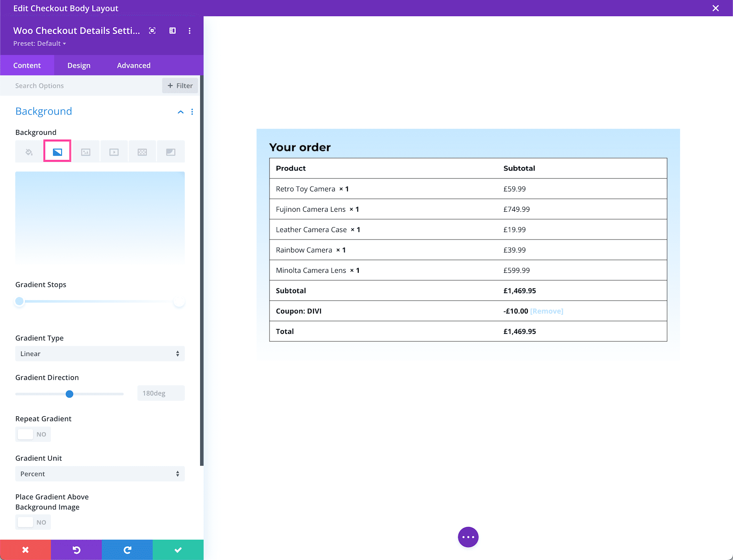733x560 pixels.
Task: Open the module expand/fullscreen icon
Action: click(152, 31)
